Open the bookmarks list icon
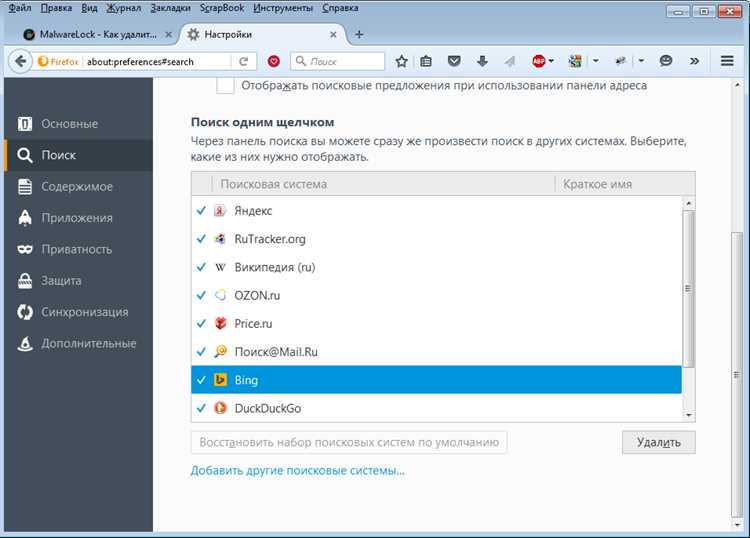This screenshot has height=538, width=750. click(x=426, y=61)
